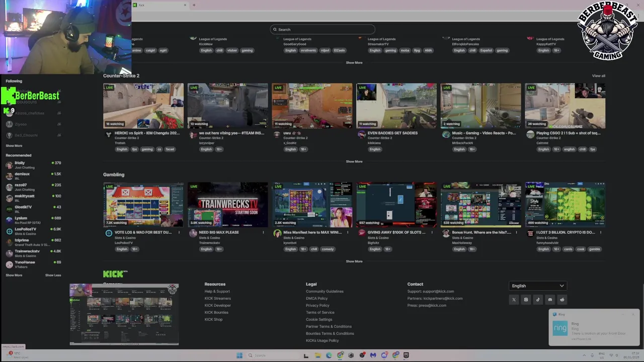Expand Counter-Strike 2 section with Show More

tap(354, 162)
